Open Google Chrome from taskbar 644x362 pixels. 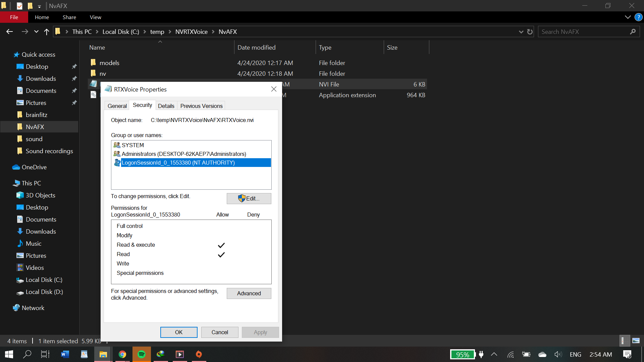[122, 354]
